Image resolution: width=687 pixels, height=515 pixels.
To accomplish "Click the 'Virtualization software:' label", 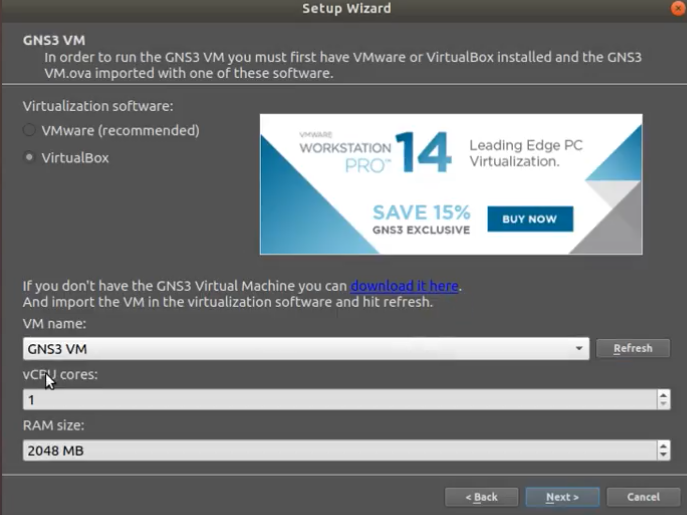I will [98, 106].
